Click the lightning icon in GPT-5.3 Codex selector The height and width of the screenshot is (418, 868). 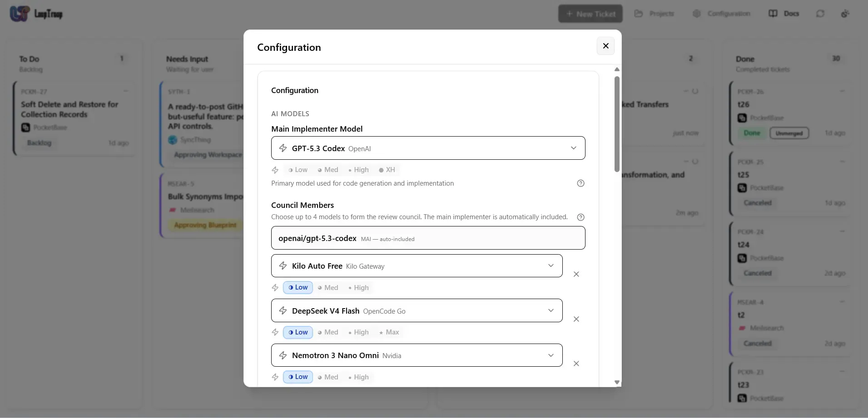click(x=283, y=148)
